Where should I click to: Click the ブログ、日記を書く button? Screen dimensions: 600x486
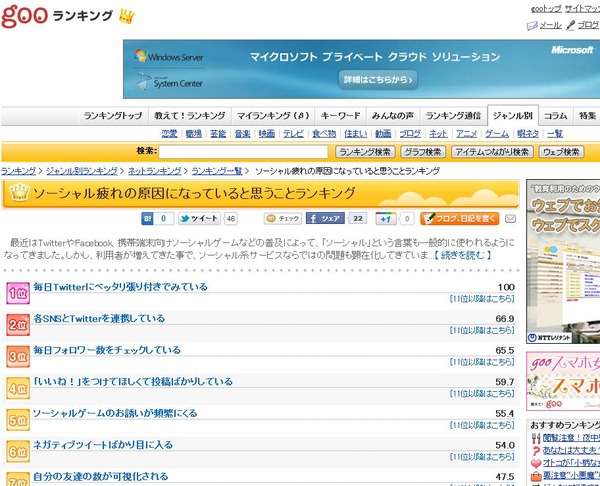(x=459, y=219)
